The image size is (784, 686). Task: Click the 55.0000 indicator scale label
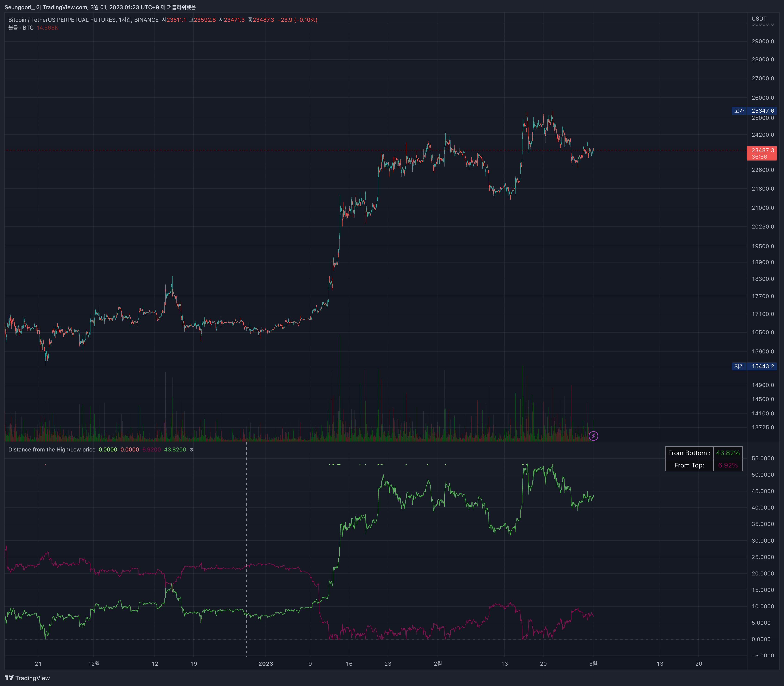point(763,458)
